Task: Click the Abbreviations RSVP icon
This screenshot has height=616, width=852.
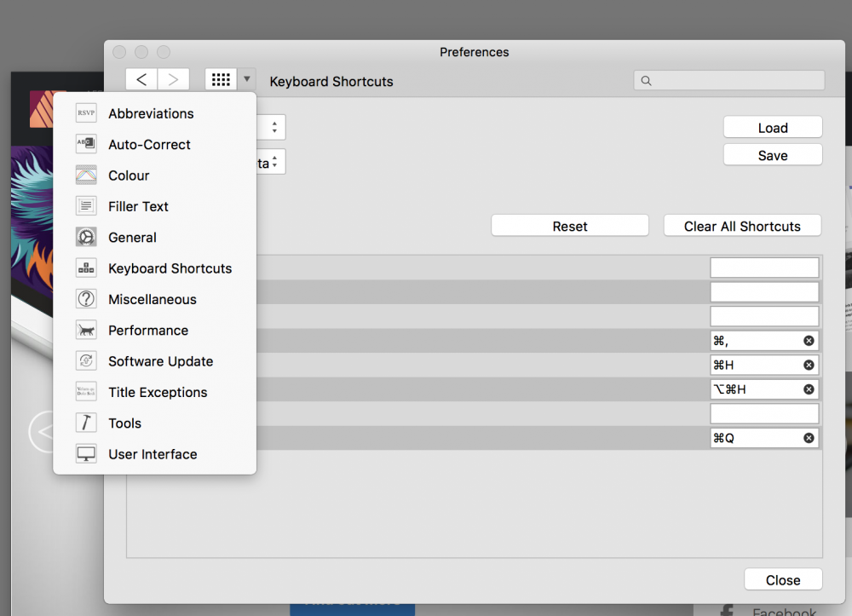Action: (86, 113)
